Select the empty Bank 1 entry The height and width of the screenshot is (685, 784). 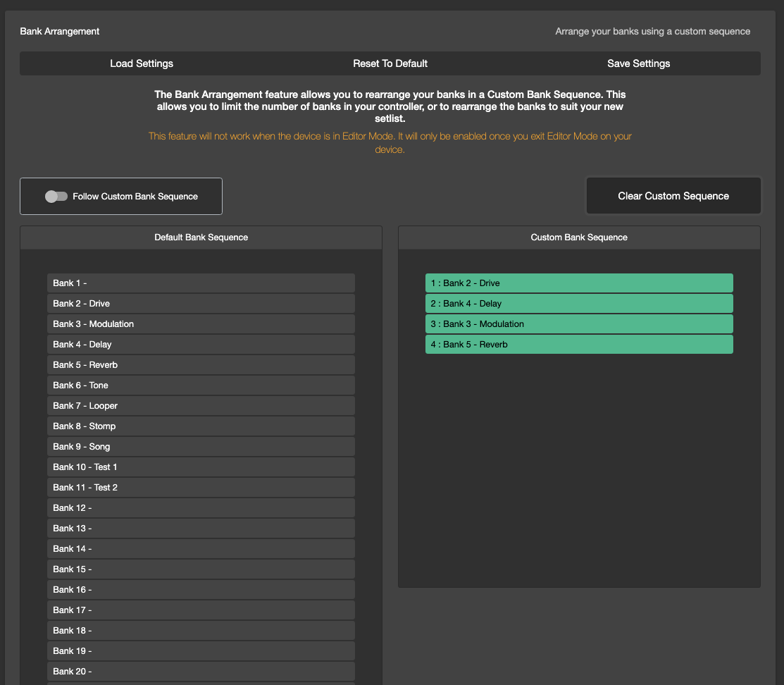coord(201,283)
